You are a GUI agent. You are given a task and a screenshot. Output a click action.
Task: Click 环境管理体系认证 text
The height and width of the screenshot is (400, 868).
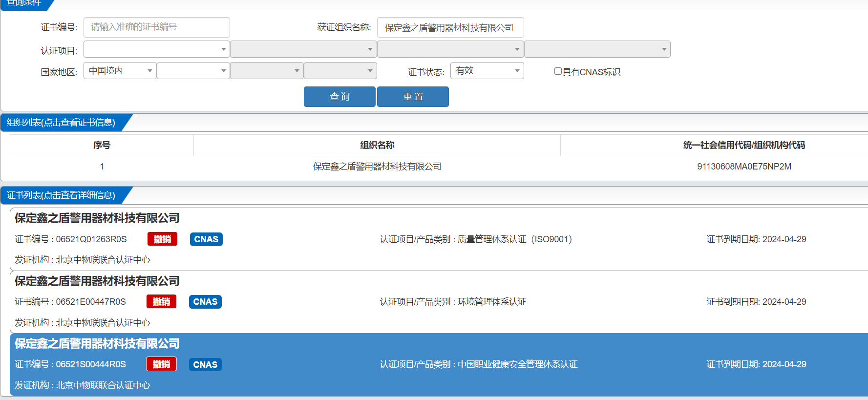point(492,302)
